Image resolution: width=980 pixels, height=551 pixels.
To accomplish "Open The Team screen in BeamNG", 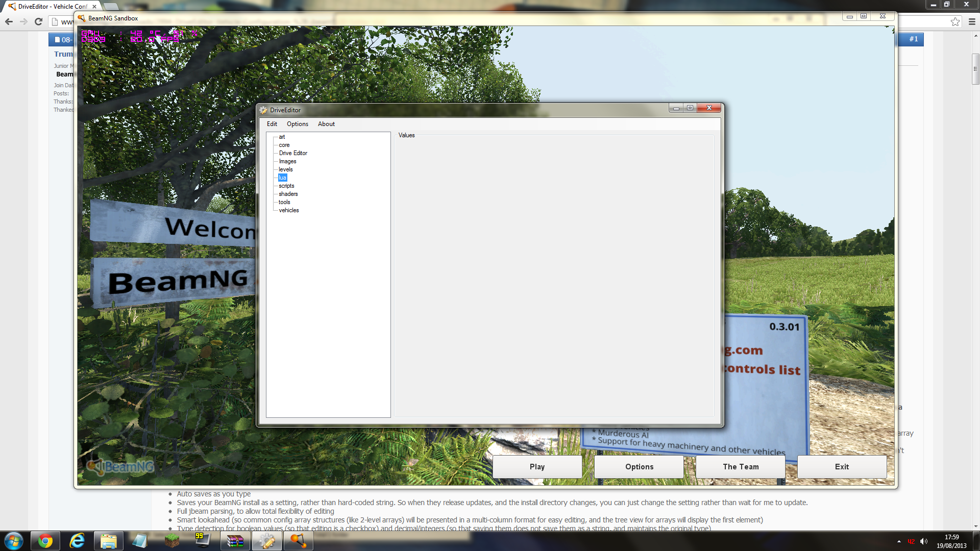I will tap(741, 467).
